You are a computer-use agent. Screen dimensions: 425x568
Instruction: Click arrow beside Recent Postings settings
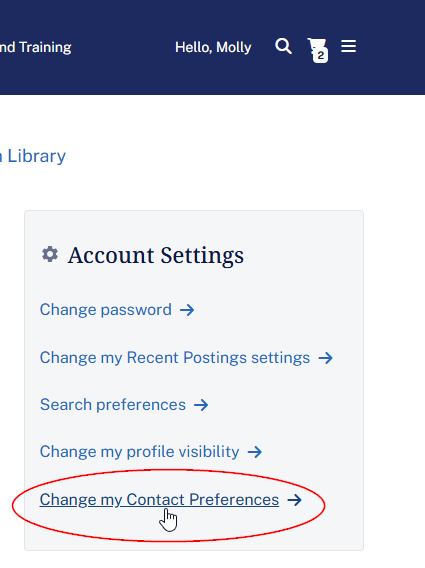(x=325, y=358)
